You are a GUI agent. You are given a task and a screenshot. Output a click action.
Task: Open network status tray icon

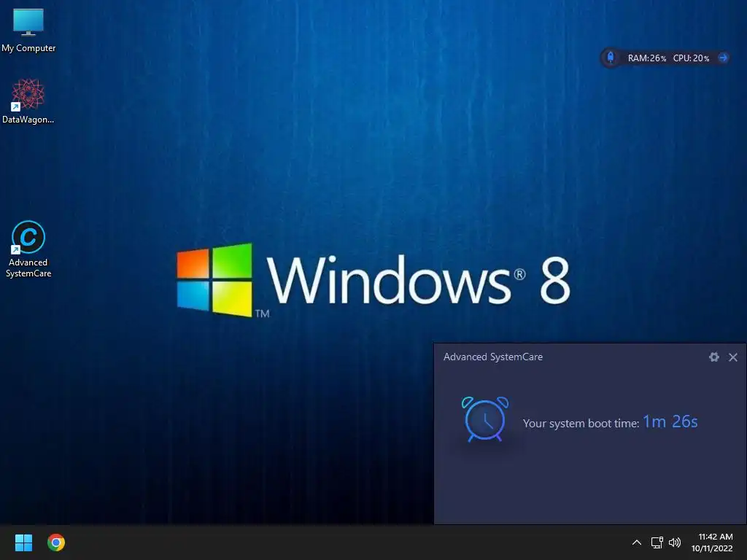click(x=657, y=542)
